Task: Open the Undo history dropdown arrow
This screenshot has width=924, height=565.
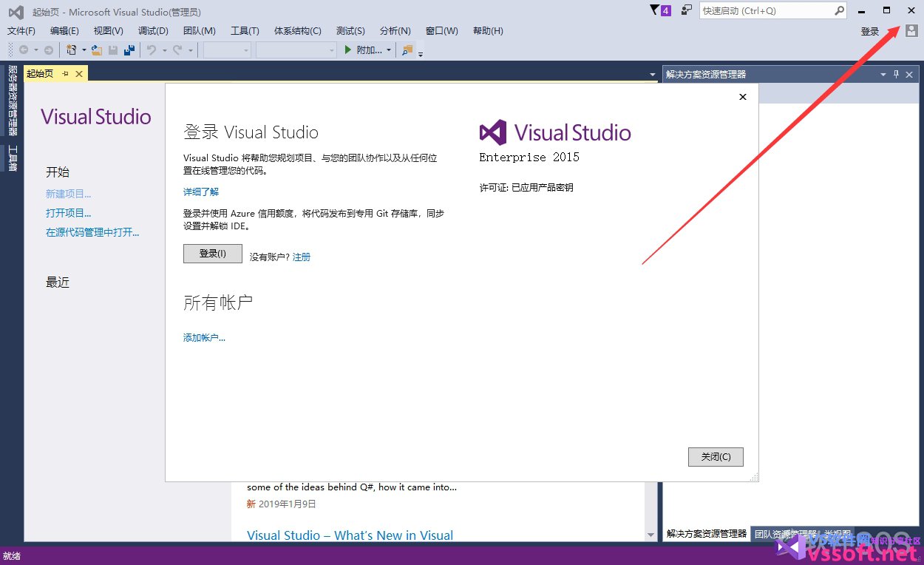Action: point(163,50)
